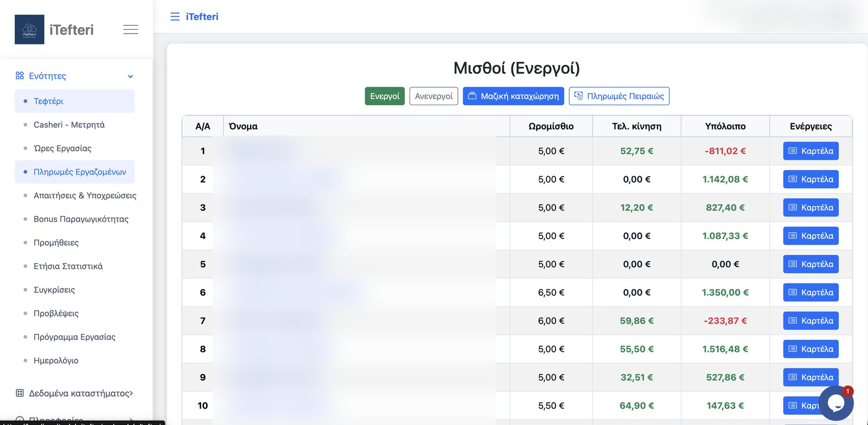
Task: Click the Ενέργειες column header
Action: click(810, 126)
